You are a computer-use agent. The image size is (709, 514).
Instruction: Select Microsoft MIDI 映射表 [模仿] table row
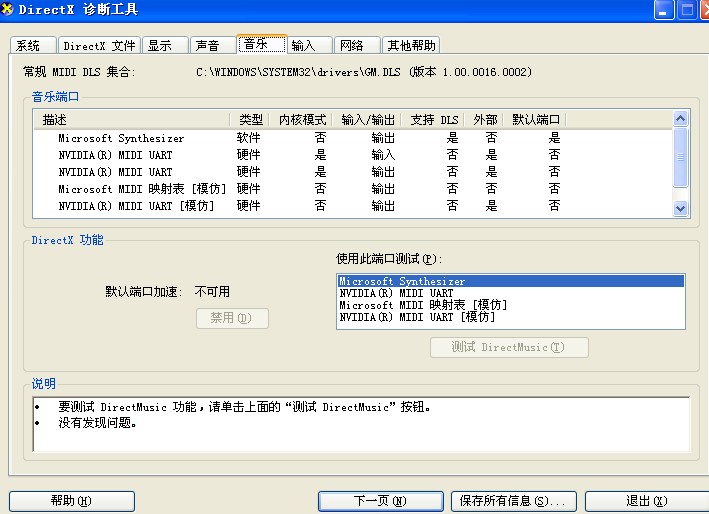(353, 189)
